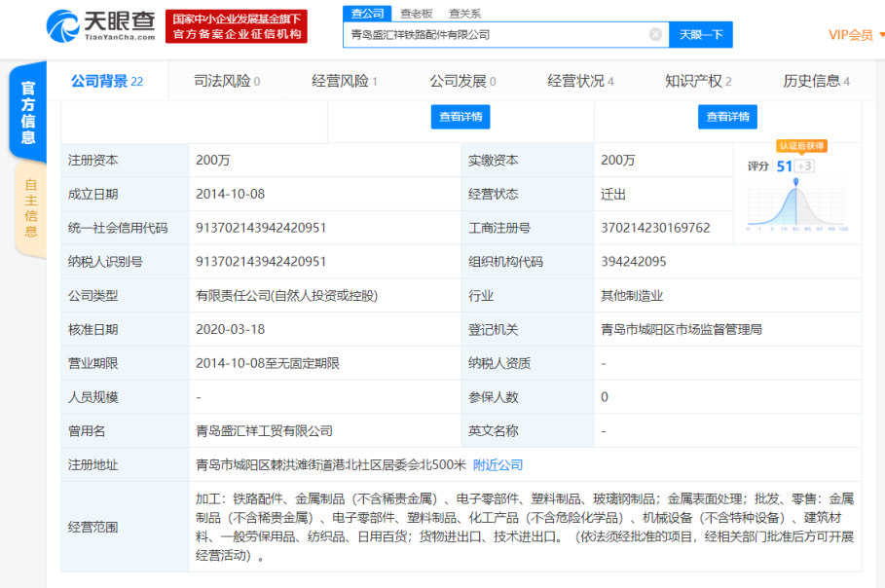The image size is (885, 588).
Task: Click the score marker pin on the chart
Action: (x=796, y=182)
